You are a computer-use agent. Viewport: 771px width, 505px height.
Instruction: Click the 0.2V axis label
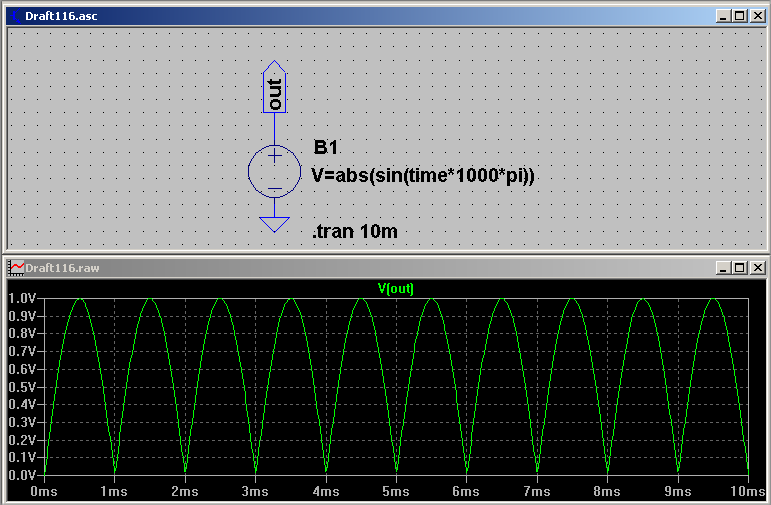22,440
